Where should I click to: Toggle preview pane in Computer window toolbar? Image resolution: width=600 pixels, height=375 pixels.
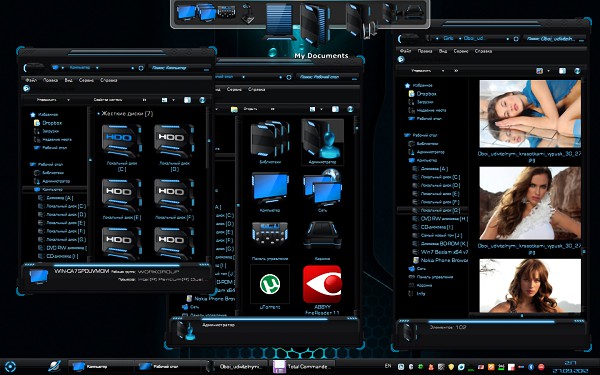pos(187,100)
